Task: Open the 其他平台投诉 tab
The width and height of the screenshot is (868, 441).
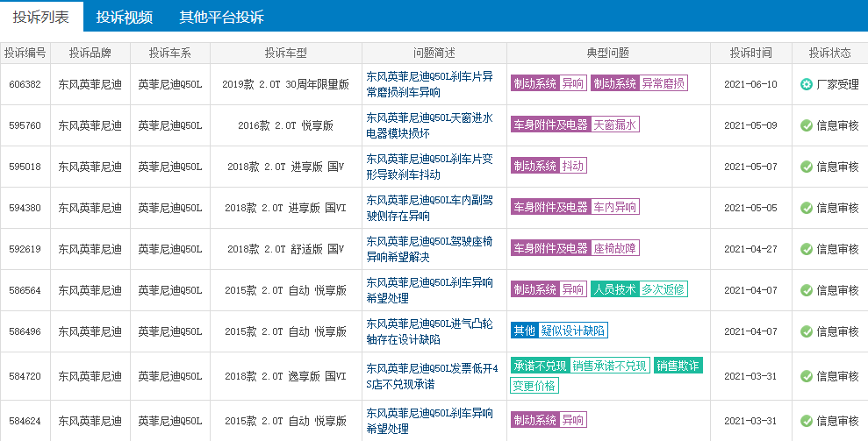Action: point(221,18)
